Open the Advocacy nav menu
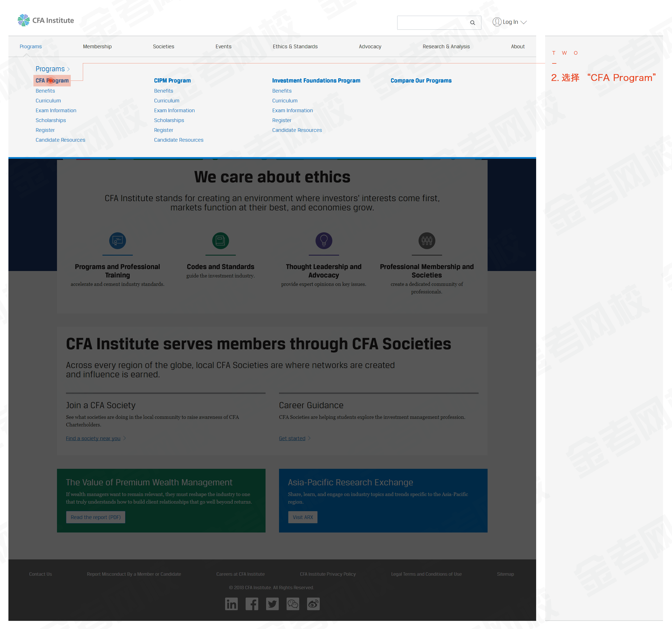This screenshot has width=672, height=629. 370,46
